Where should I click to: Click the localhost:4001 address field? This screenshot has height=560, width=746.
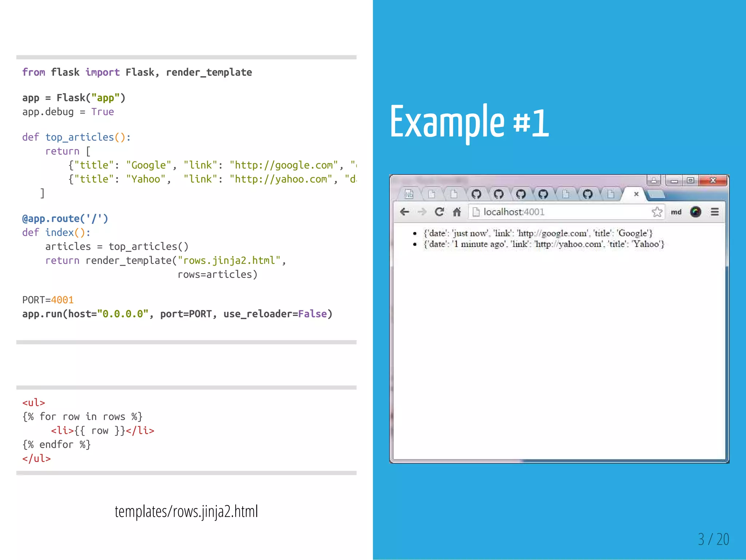click(566, 212)
